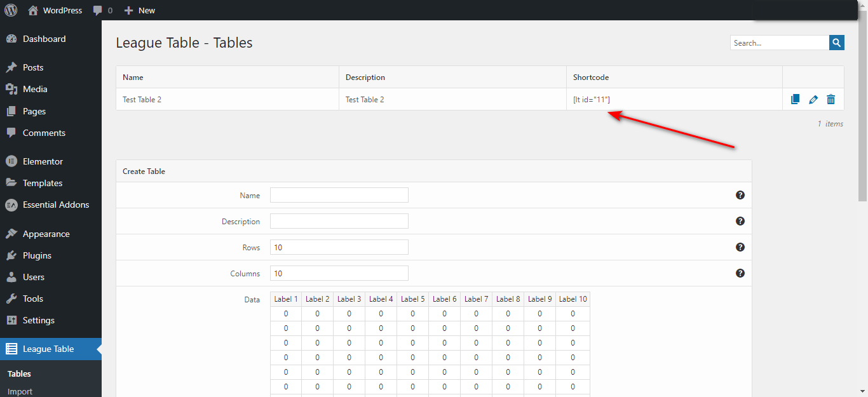Duplicate Test Table 2 using the copy icon
Viewport: 868px width, 397px height.
(795, 99)
